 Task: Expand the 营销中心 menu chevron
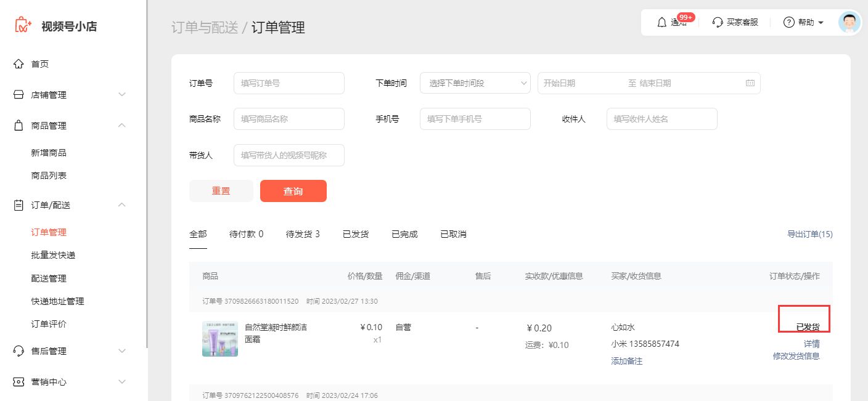pyautogui.click(x=121, y=381)
